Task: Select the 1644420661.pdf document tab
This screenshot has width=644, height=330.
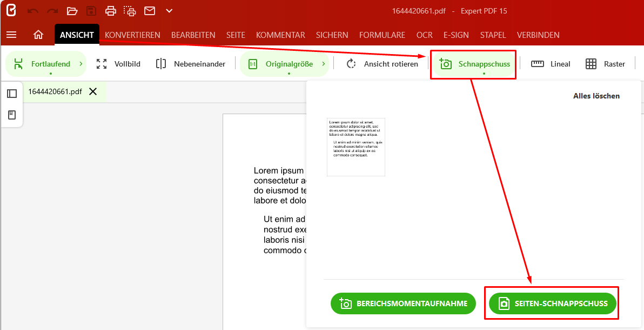Action: click(55, 91)
